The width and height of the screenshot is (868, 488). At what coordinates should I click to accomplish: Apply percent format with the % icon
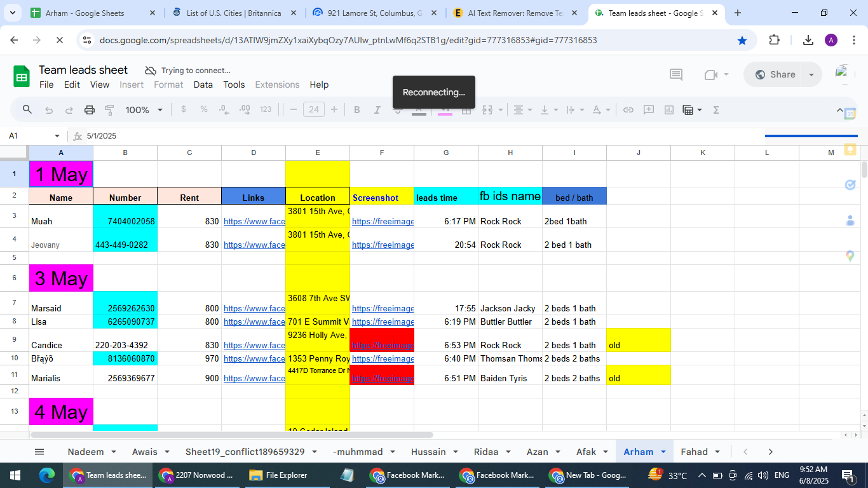(x=204, y=109)
